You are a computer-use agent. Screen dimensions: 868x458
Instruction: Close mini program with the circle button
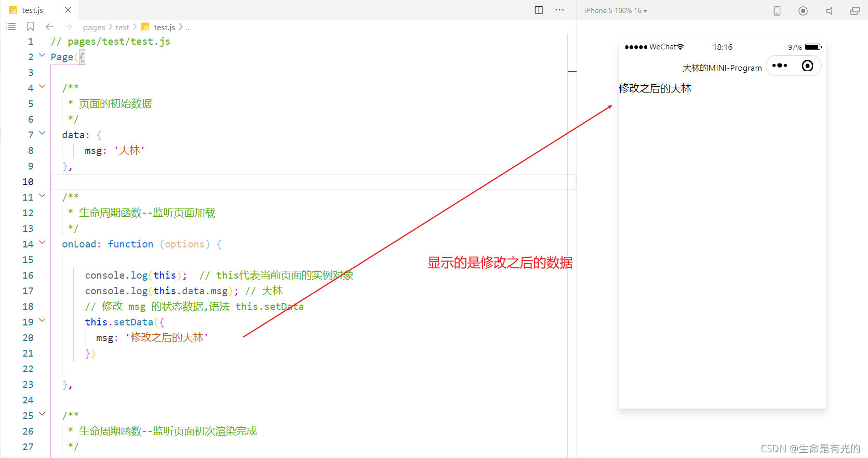tap(807, 66)
